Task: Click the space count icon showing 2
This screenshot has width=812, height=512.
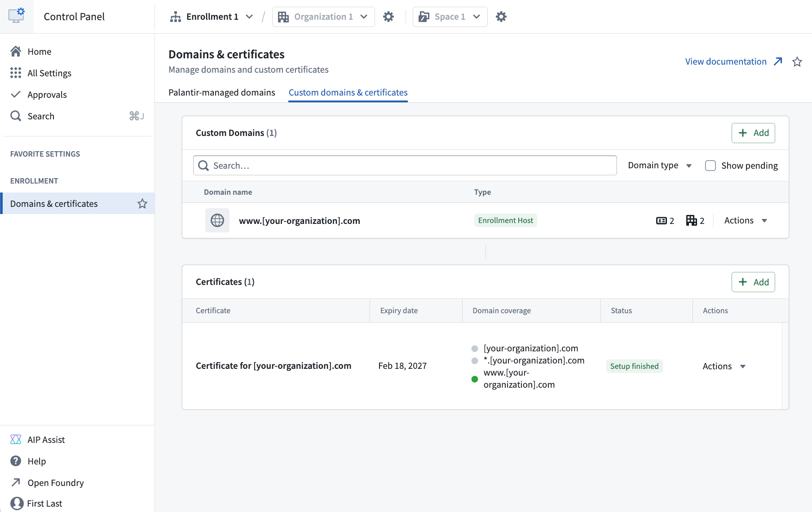Action: click(661, 221)
